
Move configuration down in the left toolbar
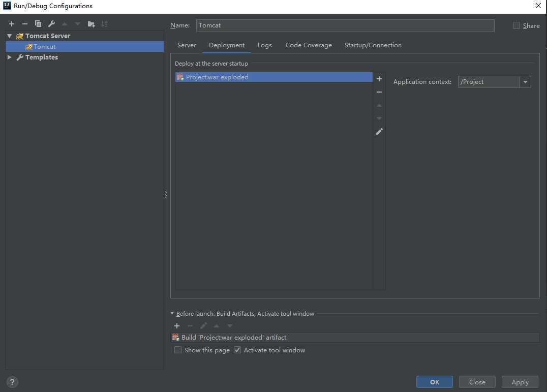coord(78,24)
